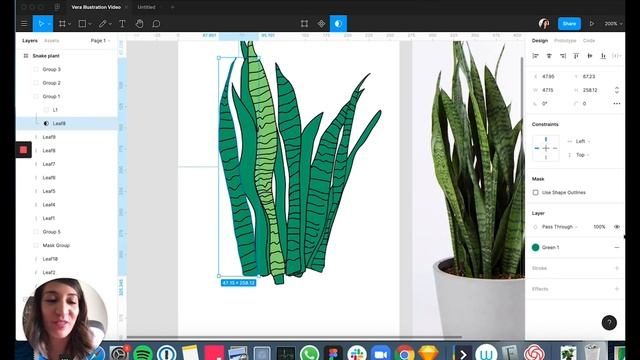Image resolution: width=640 pixels, height=360 pixels.
Task: Open Zoom from the dock
Action: 380,353
